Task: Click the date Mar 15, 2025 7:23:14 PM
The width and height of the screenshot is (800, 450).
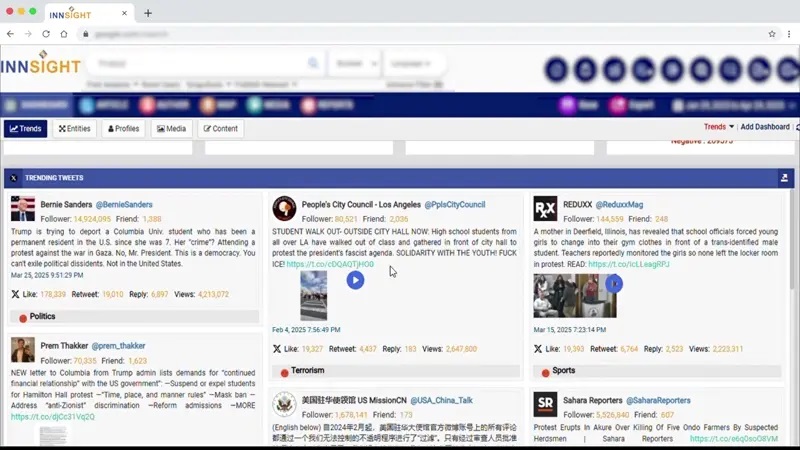Action: point(570,330)
